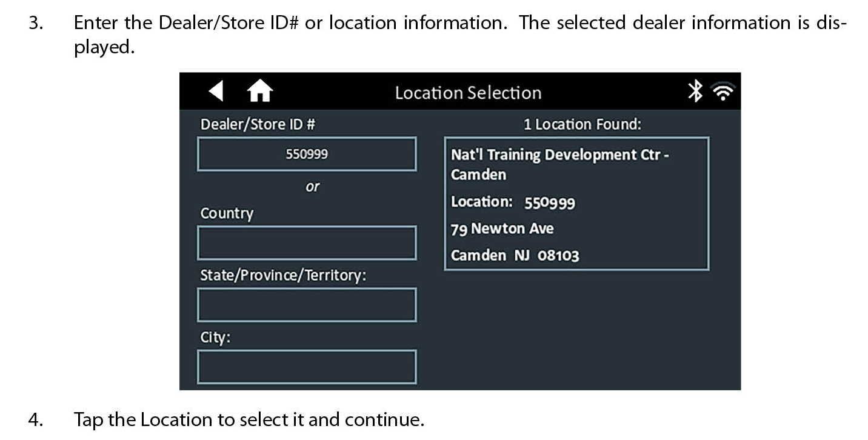Image resolution: width=868 pixels, height=440 pixels.
Task: Click the City label text
Action: coord(215,338)
